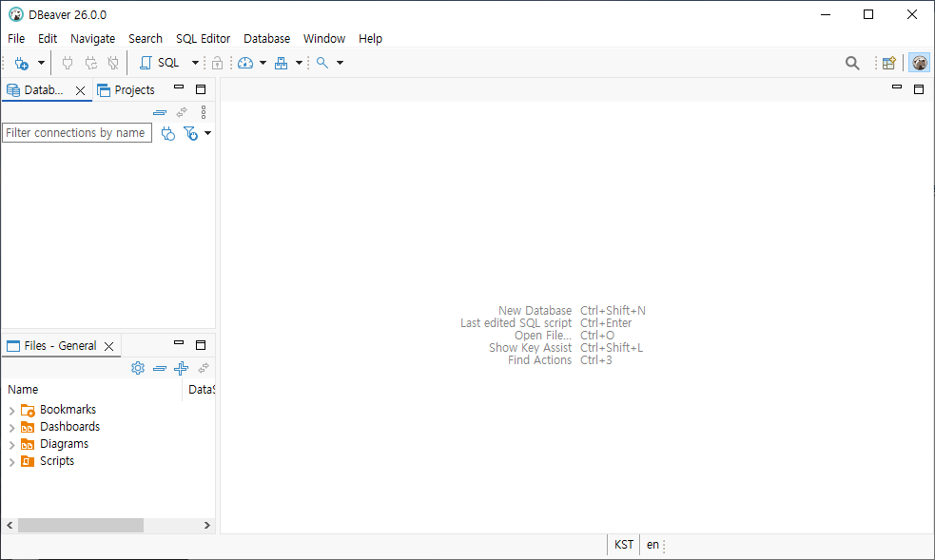The width and height of the screenshot is (935, 560).
Task: Open the Help menu
Action: (370, 39)
